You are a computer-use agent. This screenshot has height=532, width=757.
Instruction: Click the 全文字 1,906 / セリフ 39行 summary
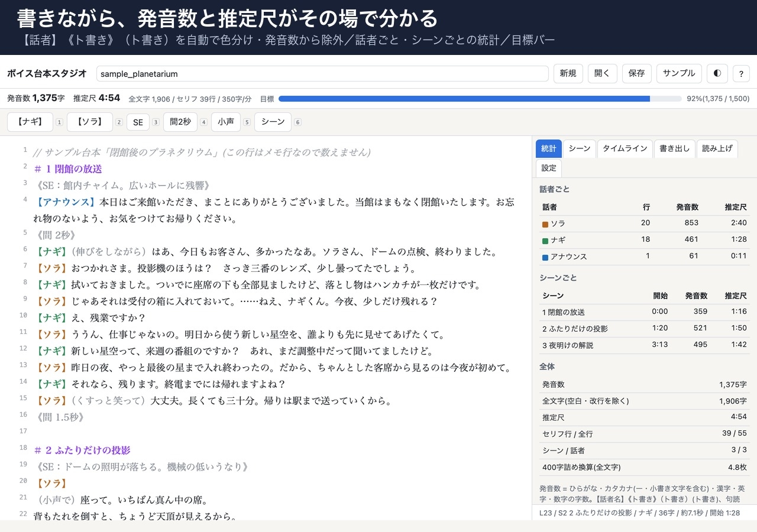point(190,99)
